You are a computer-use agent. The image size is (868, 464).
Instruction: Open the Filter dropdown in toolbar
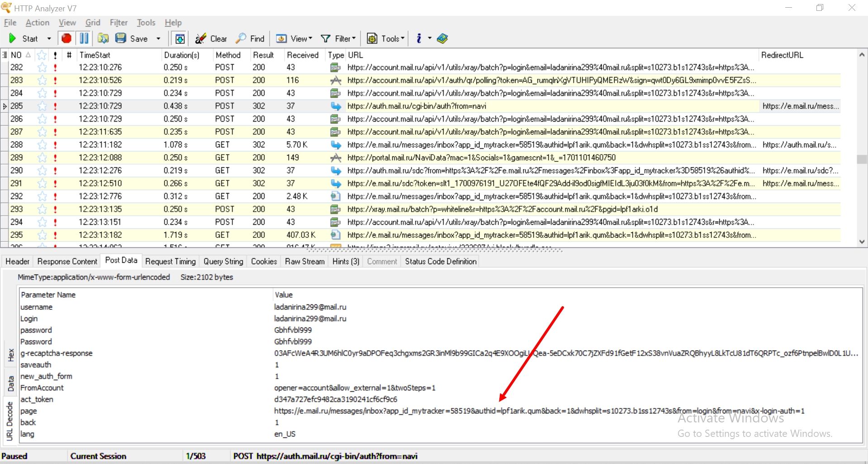pyautogui.click(x=338, y=39)
